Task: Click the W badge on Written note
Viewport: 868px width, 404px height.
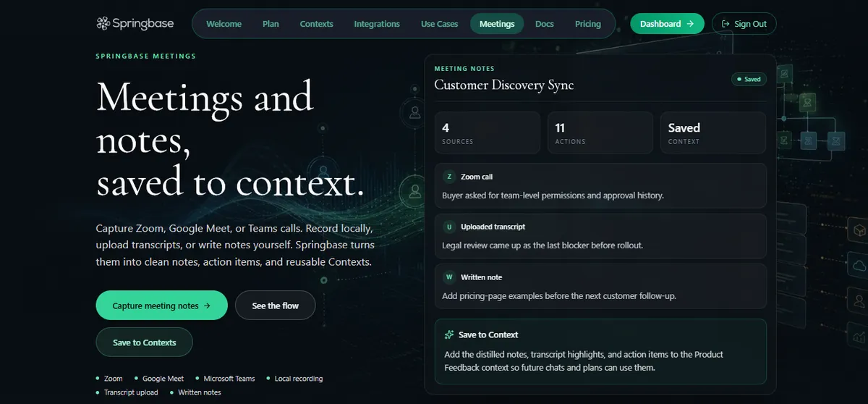Action: 449,277
